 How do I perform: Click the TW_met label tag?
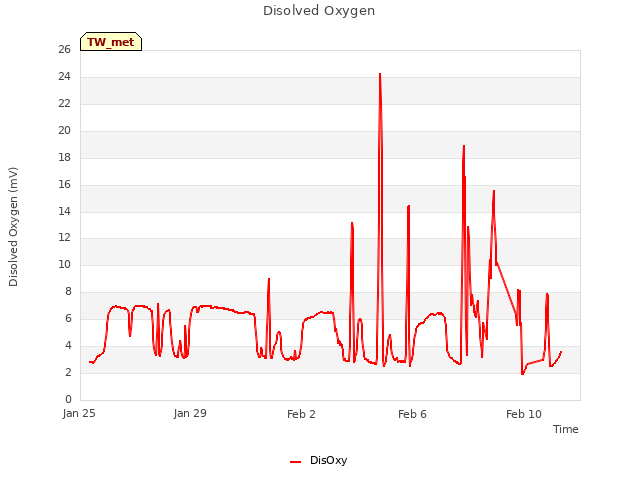pyautogui.click(x=111, y=42)
